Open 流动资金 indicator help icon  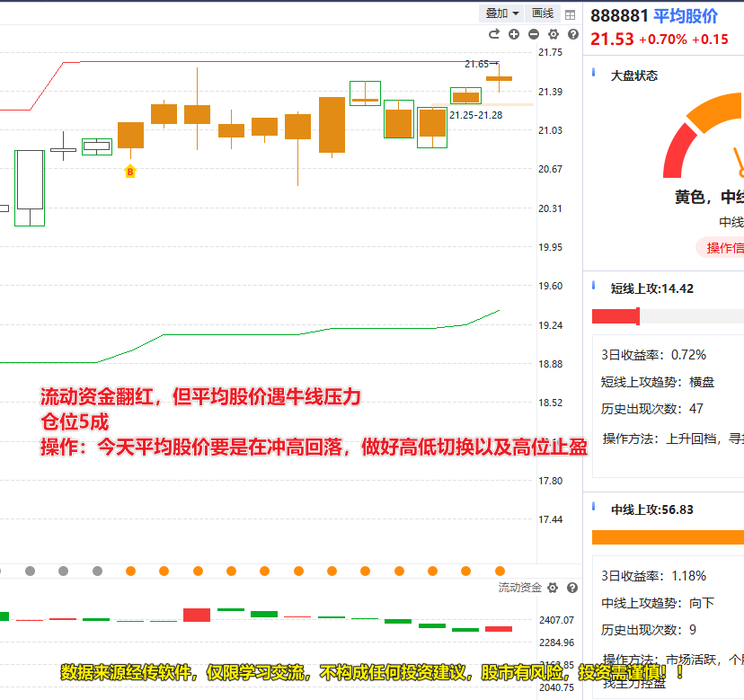[572, 588]
